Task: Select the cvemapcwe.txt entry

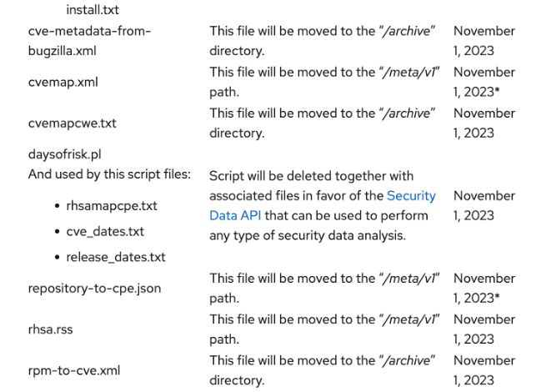Action: pos(72,123)
